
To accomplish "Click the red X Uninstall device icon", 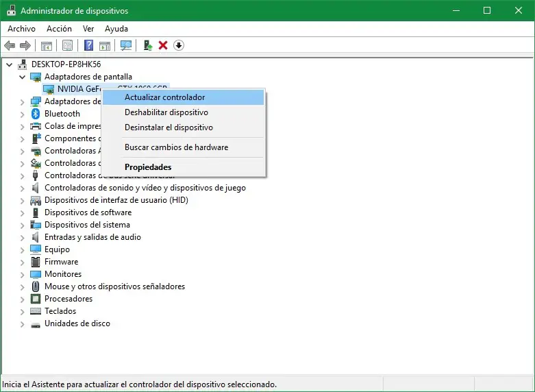I will (163, 45).
